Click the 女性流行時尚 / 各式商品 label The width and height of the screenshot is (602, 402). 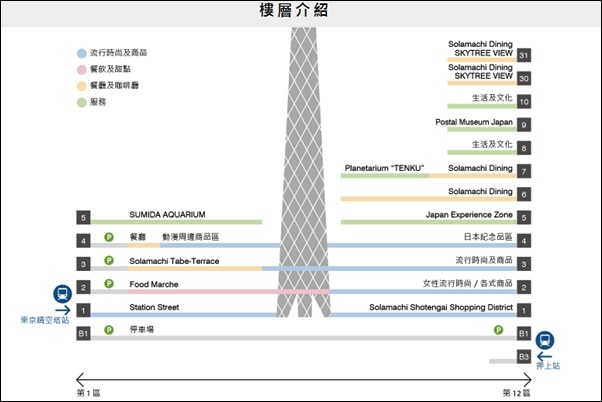[x=468, y=283]
